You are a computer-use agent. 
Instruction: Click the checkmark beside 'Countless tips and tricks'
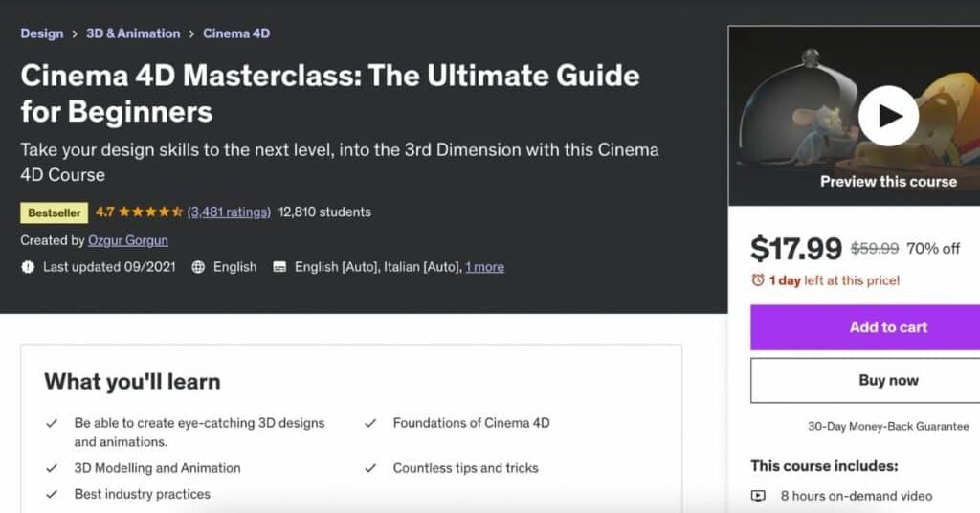370,468
